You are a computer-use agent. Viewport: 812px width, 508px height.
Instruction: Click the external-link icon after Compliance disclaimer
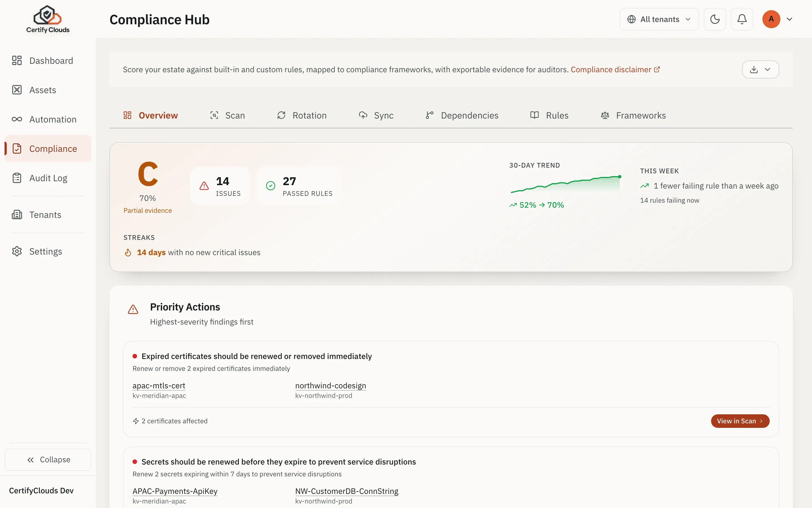[x=657, y=69]
